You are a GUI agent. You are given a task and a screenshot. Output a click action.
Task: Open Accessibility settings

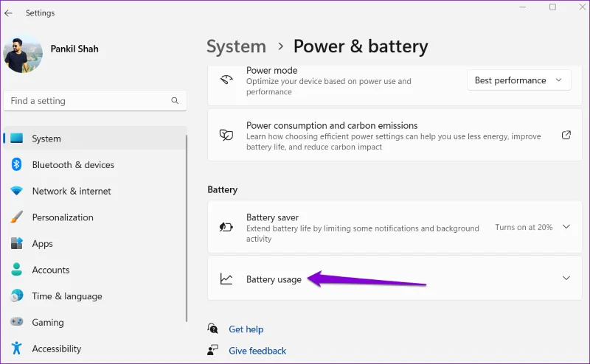tap(95, 349)
